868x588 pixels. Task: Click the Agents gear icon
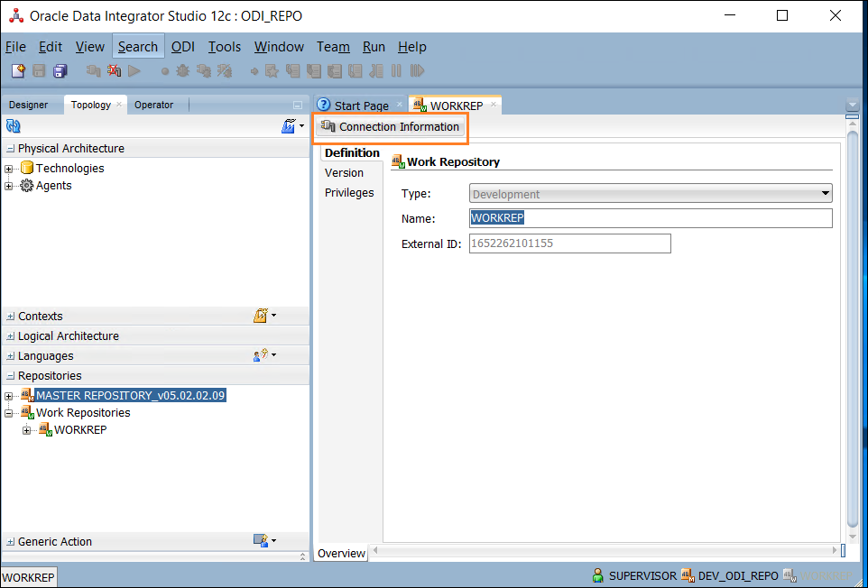[x=26, y=185]
